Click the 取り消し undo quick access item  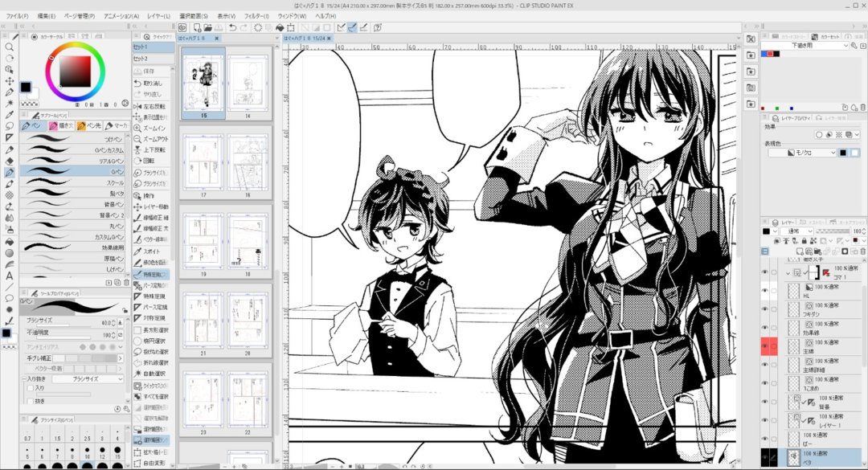[151, 83]
